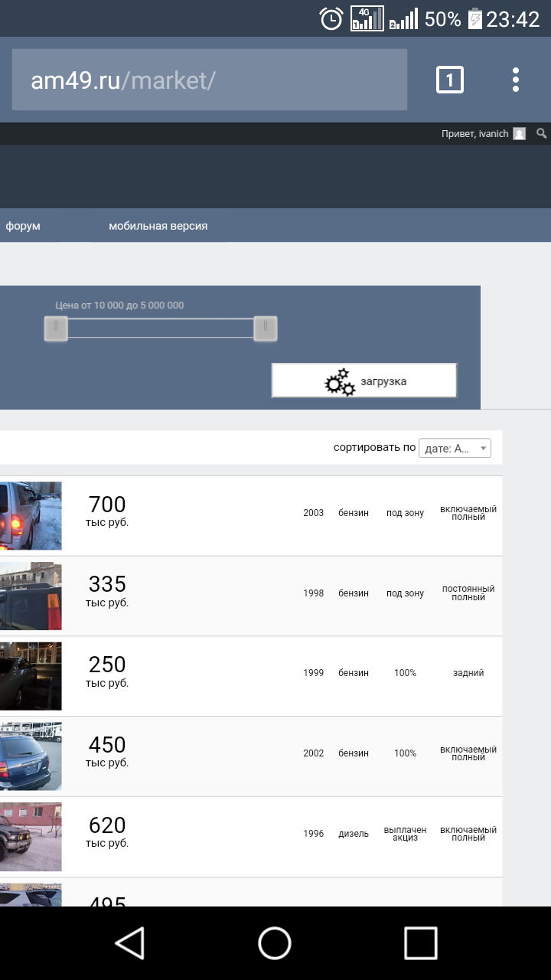This screenshot has width=551, height=980.
Task: Expand the sort-by date dropdown
Action: pos(455,448)
